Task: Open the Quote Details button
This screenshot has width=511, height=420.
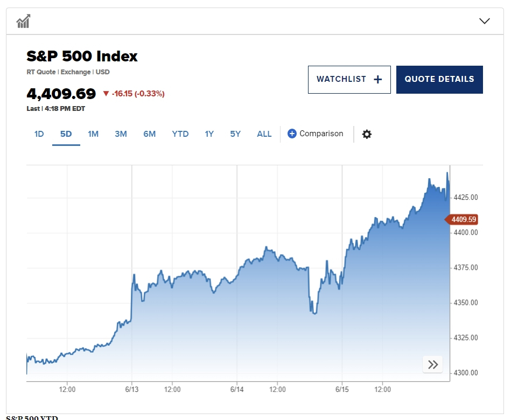Action: pos(439,80)
